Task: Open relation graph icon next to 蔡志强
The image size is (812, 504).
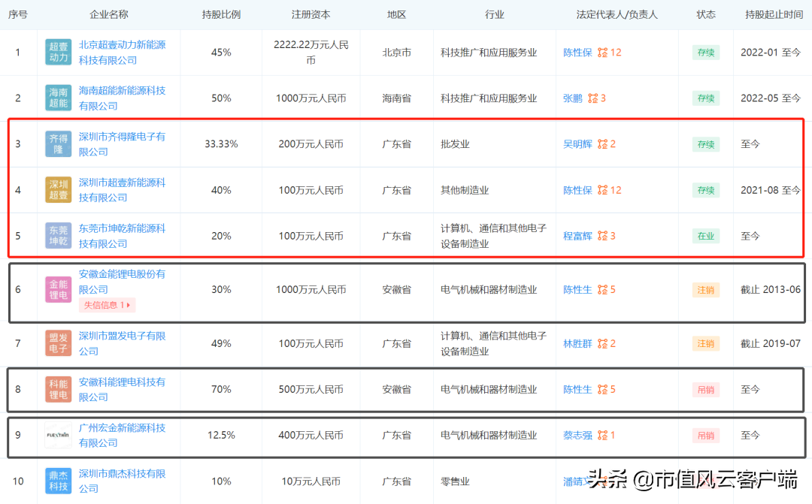Action: click(x=602, y=435)
